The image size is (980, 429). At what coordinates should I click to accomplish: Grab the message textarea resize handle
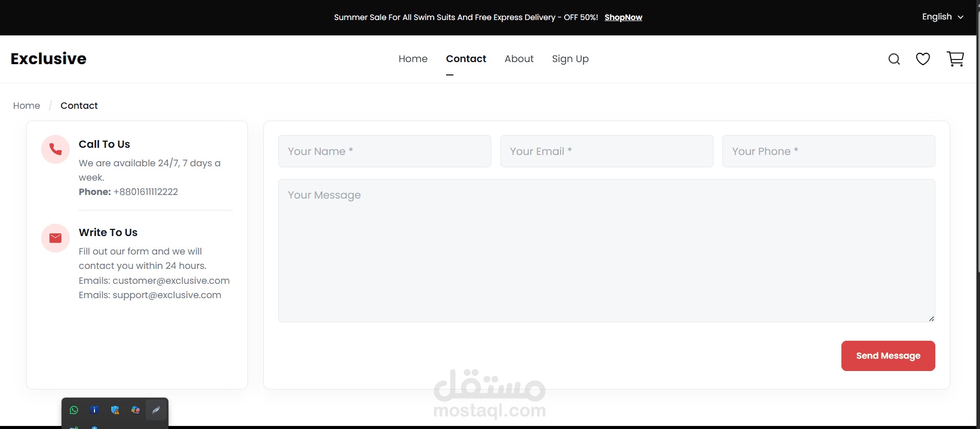tap(931, 319)
